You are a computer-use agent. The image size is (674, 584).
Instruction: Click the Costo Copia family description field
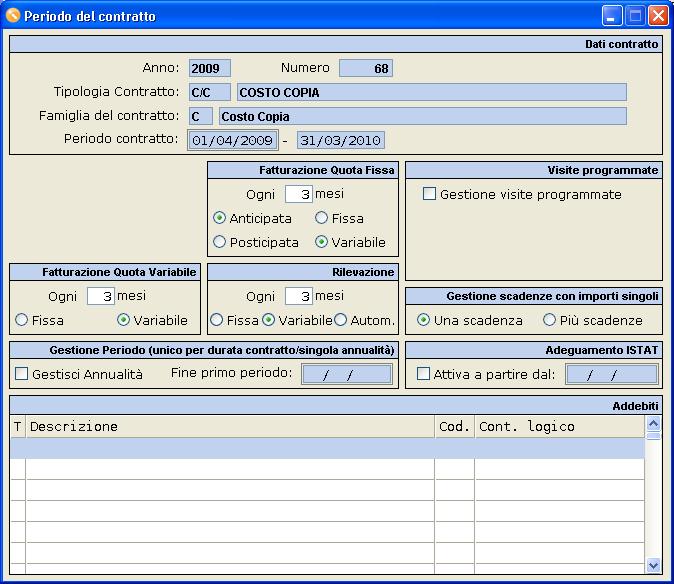tap(423, 116)
